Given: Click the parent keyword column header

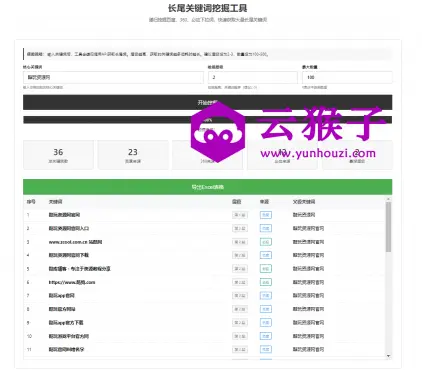Looking at the screenshot, I should [304, 202].
